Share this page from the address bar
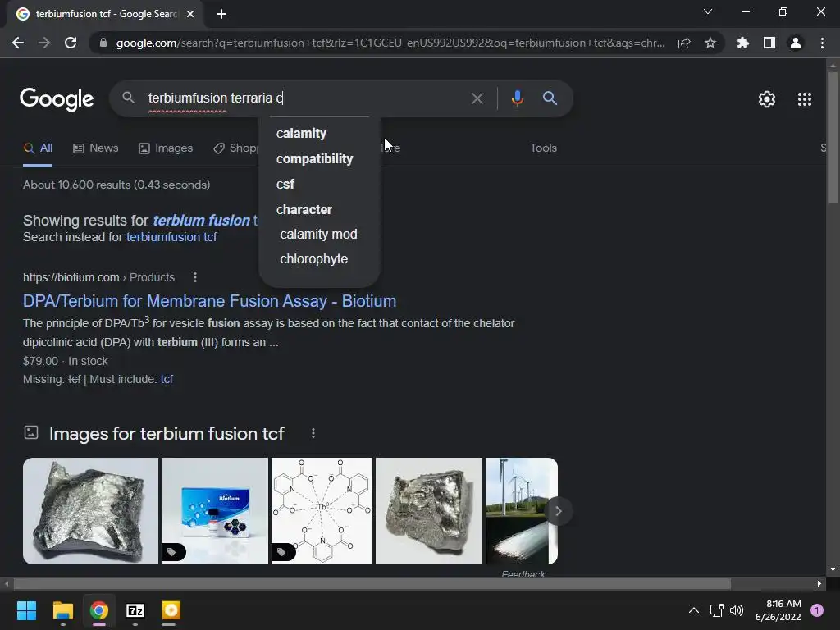This screenshot has width=840, height=630. coord(684,43)
